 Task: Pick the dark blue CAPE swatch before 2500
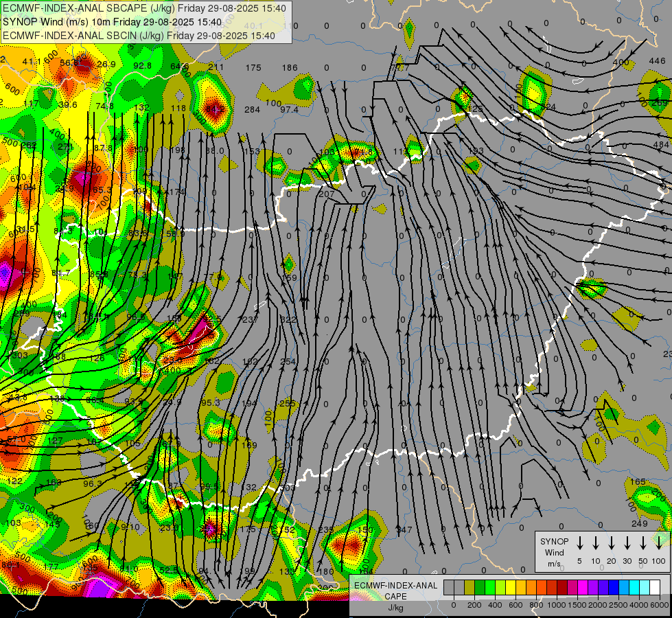614,587
